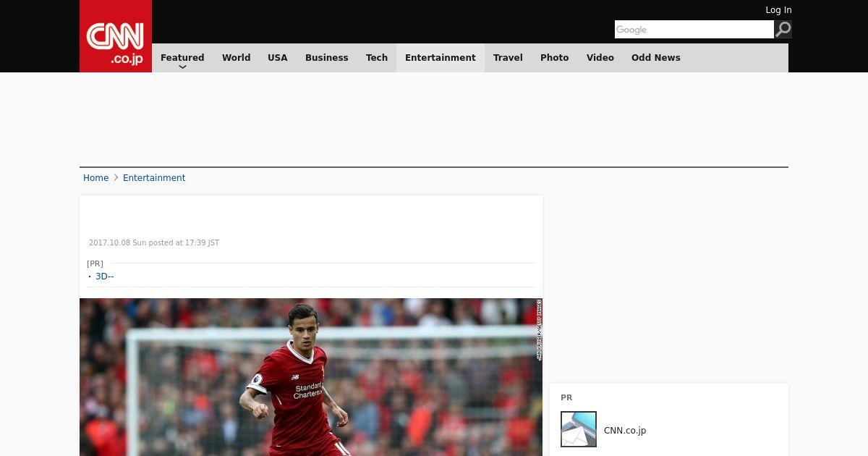Open the 3D-- PR link

click(105, 276)
